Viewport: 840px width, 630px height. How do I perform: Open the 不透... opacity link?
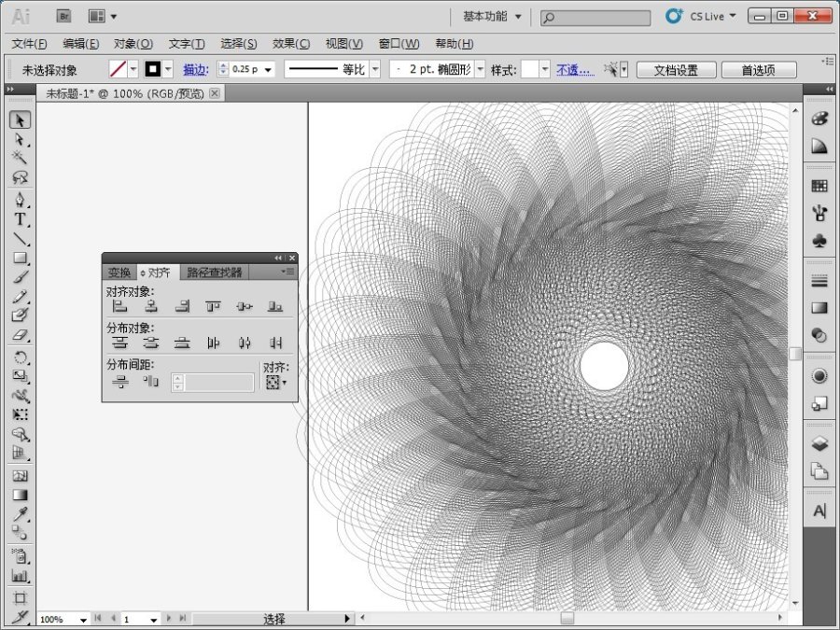point(575,70)
